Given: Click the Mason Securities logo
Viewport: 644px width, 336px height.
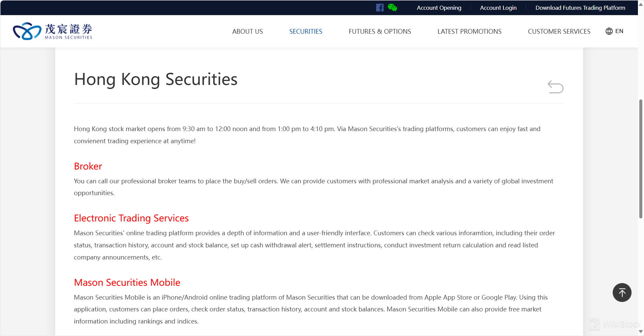Looking at the screenshot, I should pos(53,31).
